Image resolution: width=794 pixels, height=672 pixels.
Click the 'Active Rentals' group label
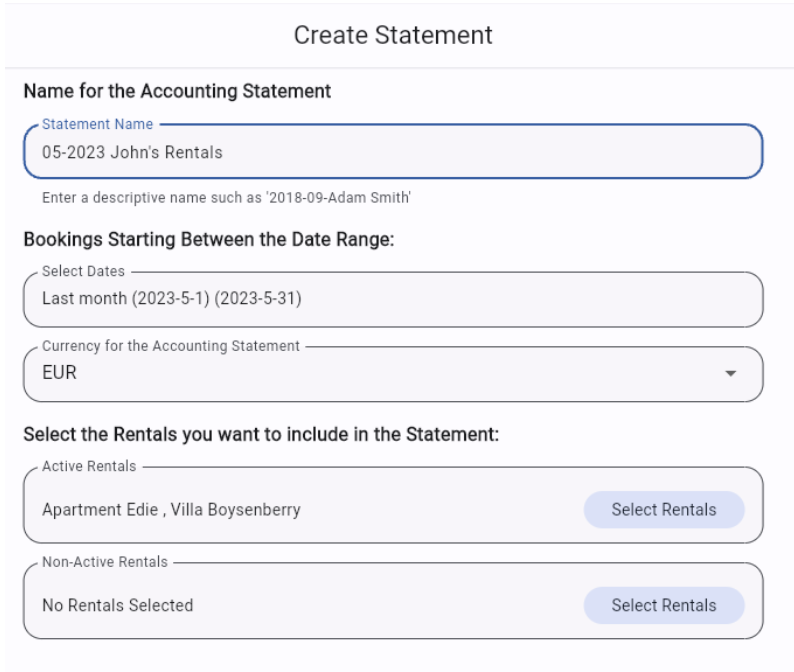(89, 467)
